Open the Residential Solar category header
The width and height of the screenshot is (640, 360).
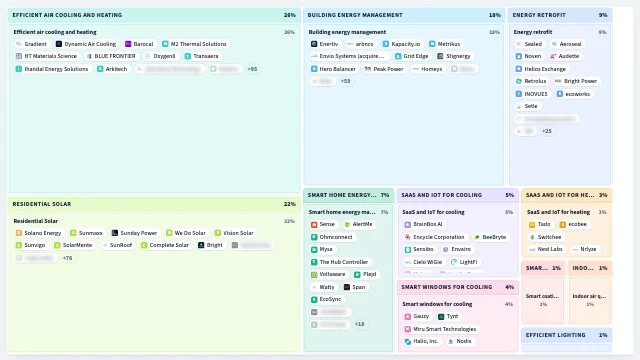coord(154,204)
